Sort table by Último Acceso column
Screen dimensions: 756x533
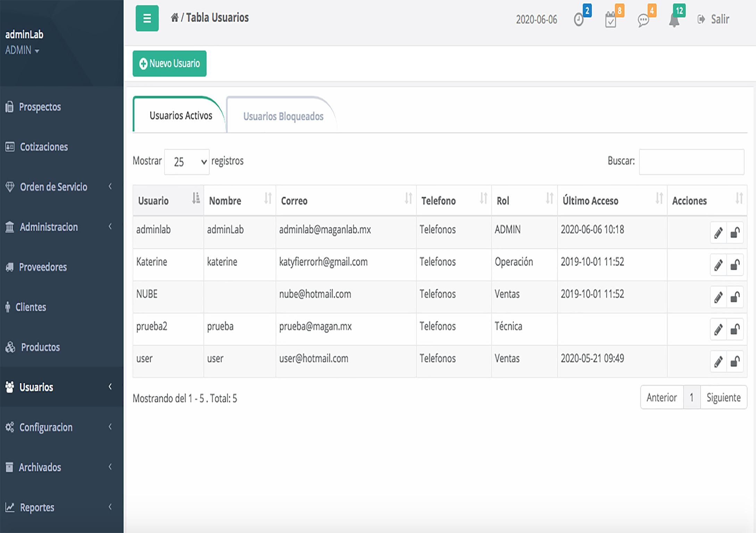(x=612, y=200)
